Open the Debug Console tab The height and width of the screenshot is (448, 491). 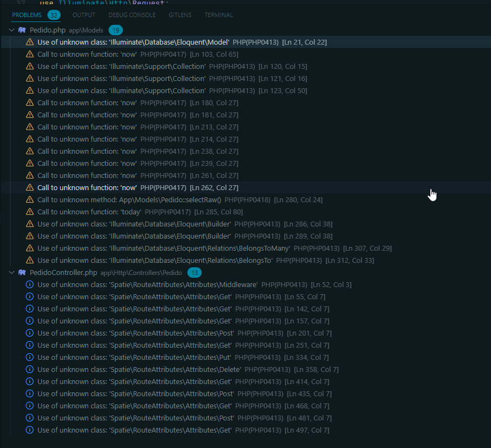(132, 15)
